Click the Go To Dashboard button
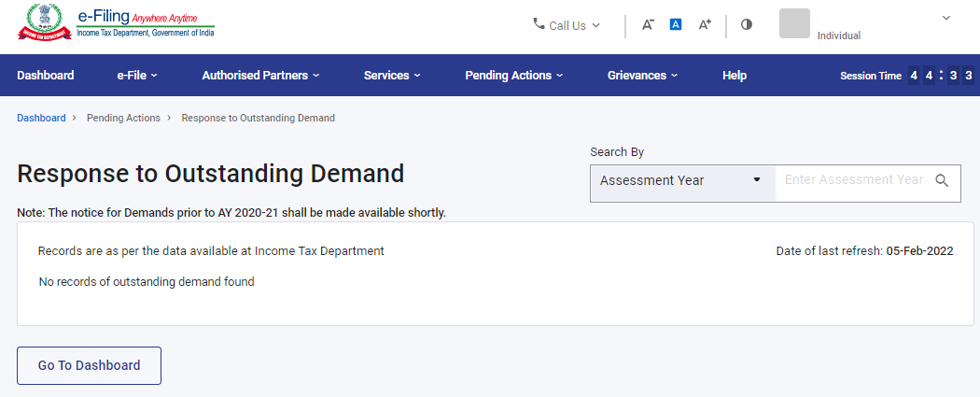The image size is (980, 397). point(90,366)
